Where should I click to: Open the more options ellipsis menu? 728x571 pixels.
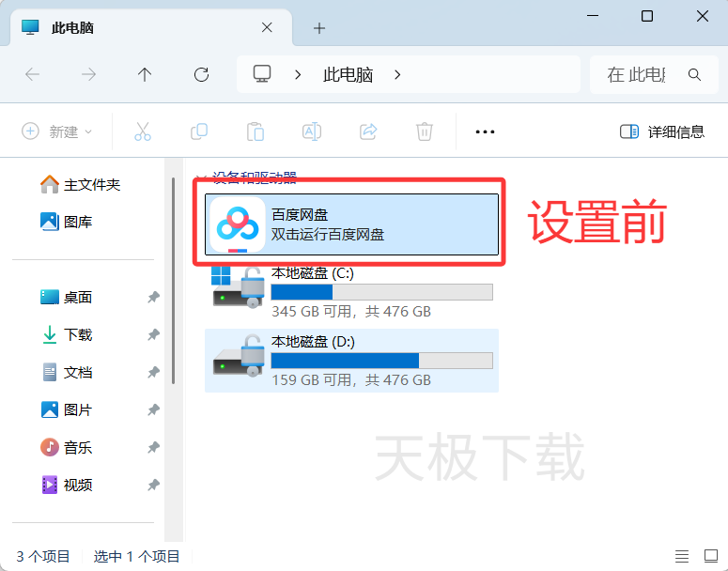click(x=485, y=131)
